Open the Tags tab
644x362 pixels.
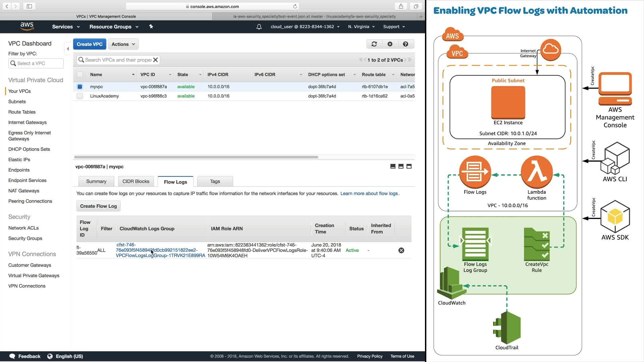point(215,181)
